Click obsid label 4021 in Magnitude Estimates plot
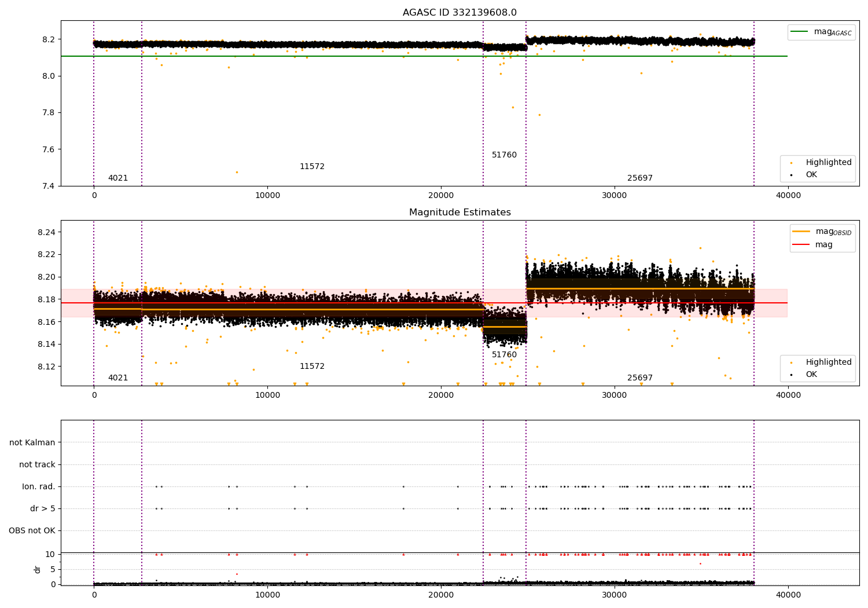868x608 pixels. tap(118, 378)
